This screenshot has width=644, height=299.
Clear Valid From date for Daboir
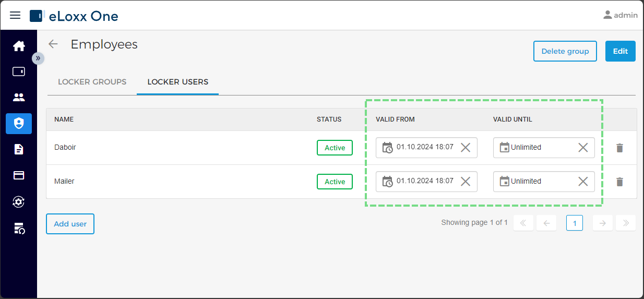pyautogui.click(x=466, y=148)
